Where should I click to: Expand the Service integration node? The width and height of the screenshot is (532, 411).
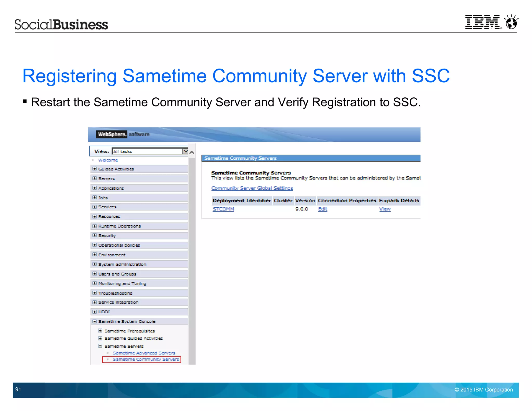coord(95,302)
